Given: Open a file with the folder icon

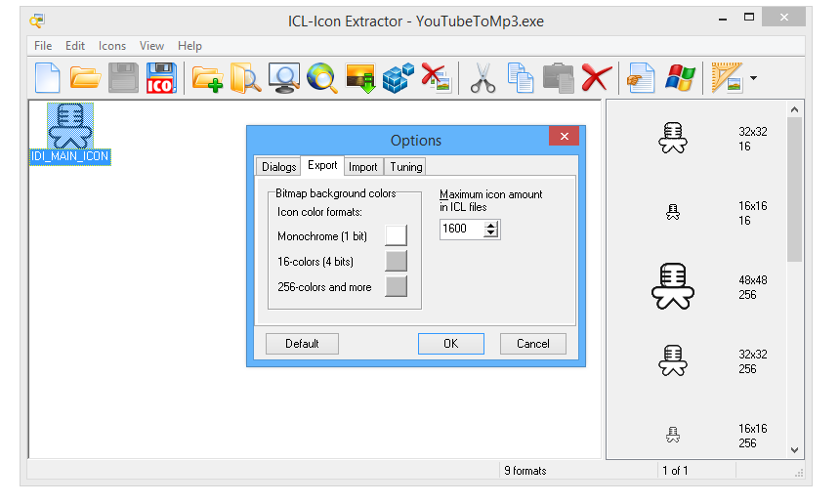Looking at the screenshot, I should point(85,78).
